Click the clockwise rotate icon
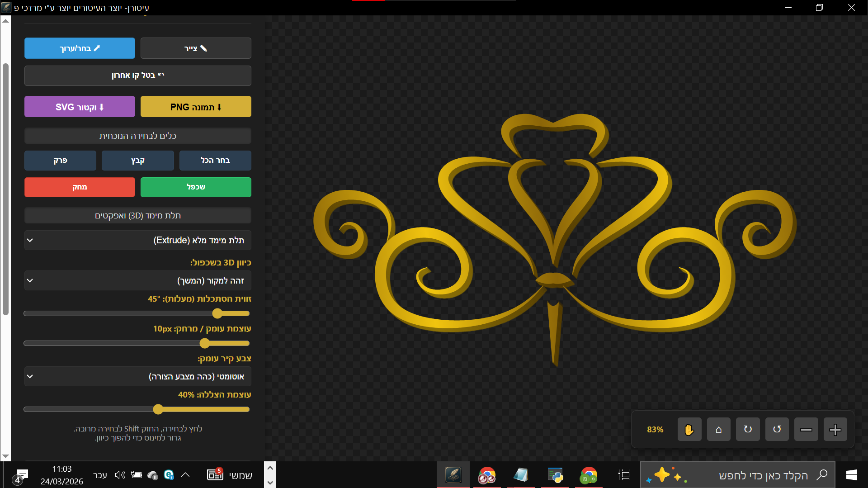This screenshot has height=488, width=868. pyautogui.click(x=748, y=429)
